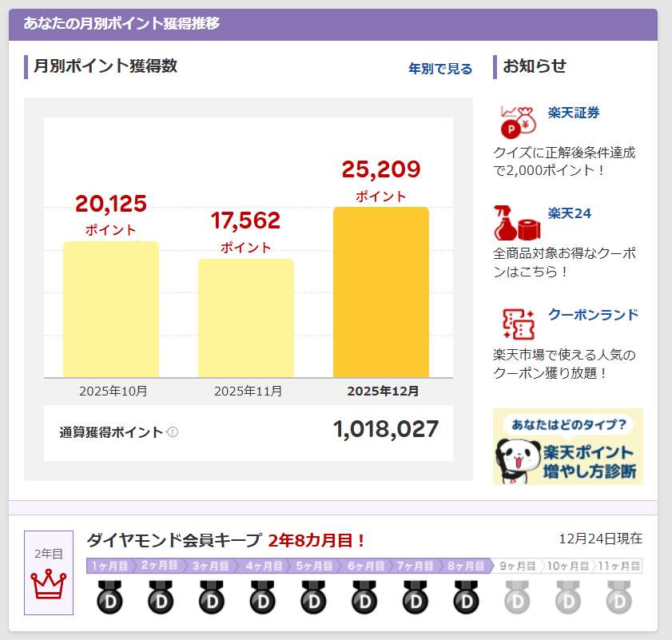Click the 10ヶ月目 progress step

click(568, 566)
